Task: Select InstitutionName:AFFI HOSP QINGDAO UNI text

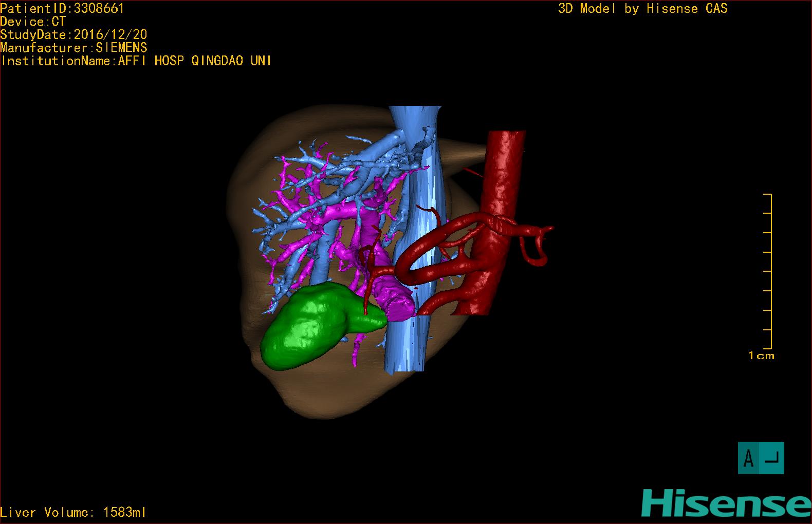Action: [x=136, y=61]
